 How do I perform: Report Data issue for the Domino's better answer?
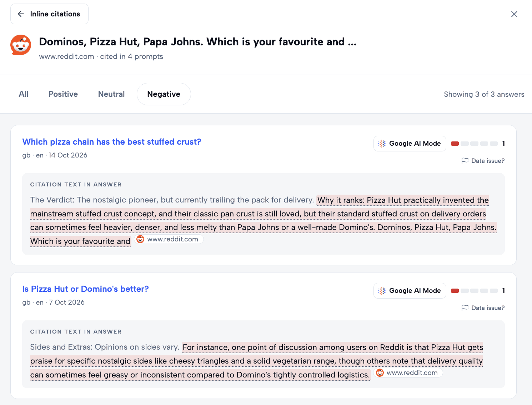tap(483, 308)
